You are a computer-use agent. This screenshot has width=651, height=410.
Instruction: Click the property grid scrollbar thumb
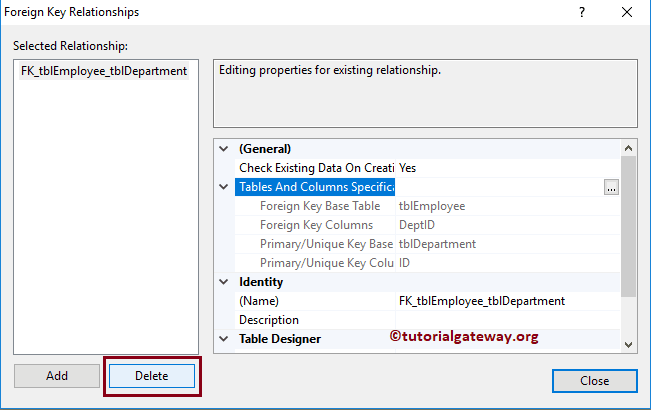coord(627,225)
